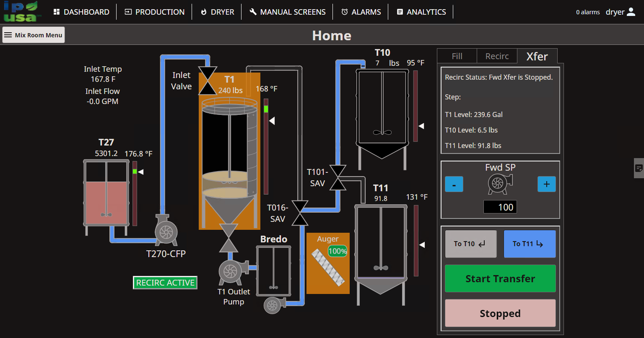644x338 pixels.
Task: Click the T016-SAV valve icon
Action: [x=300, y=213]
